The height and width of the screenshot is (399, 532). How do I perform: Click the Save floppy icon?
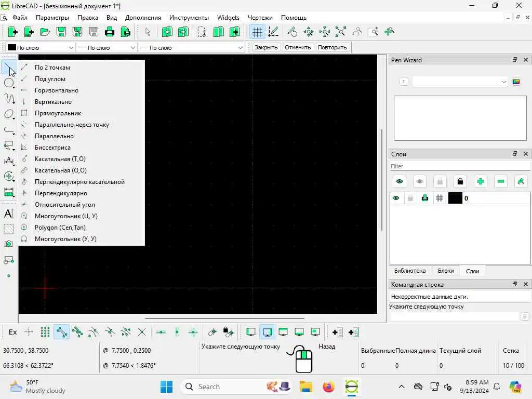61,32
